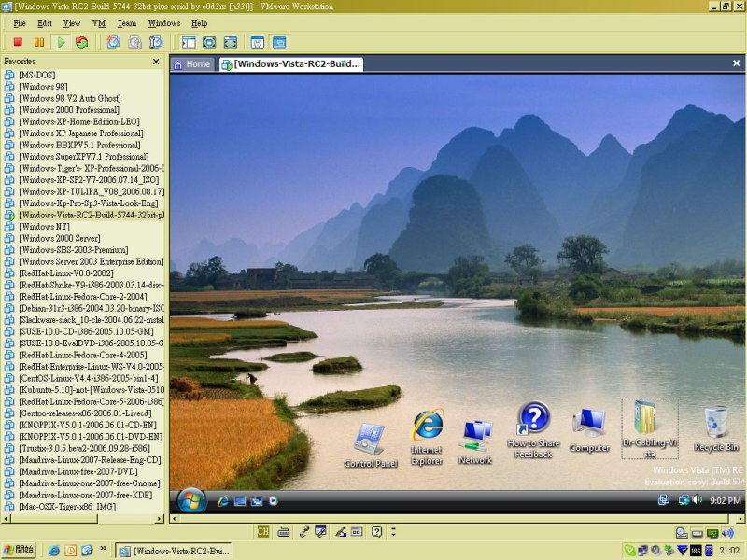
Task: Select [Windows-SBS-2003-Premium] in Favorites
Action: tap(74, 250)
